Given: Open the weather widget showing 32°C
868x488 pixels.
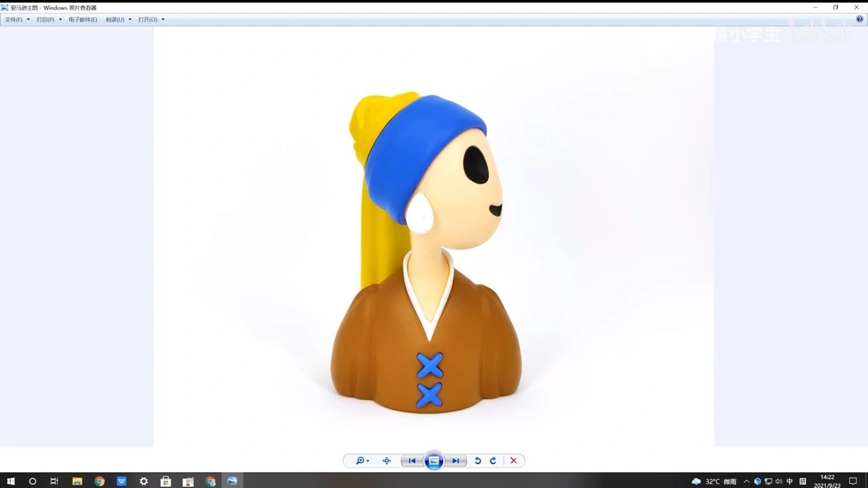Looking at the screenshot, I should [x=713, y=481].
